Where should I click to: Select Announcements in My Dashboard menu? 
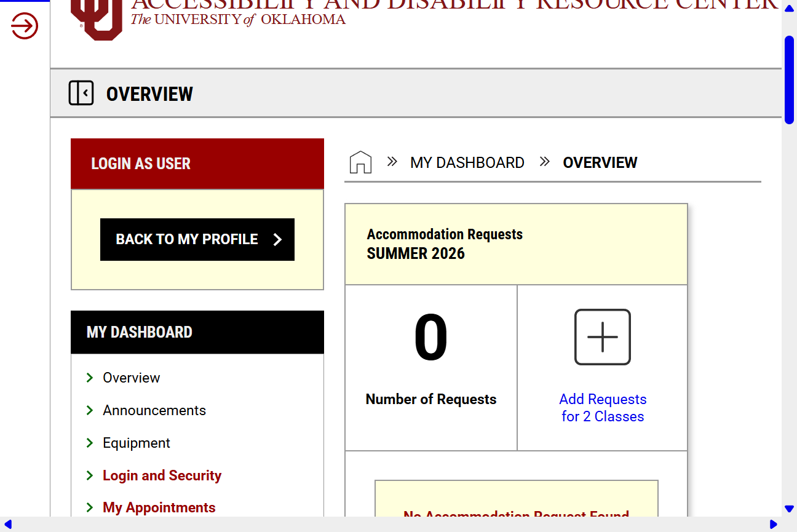pyautogui.click(x=154, y=410)
